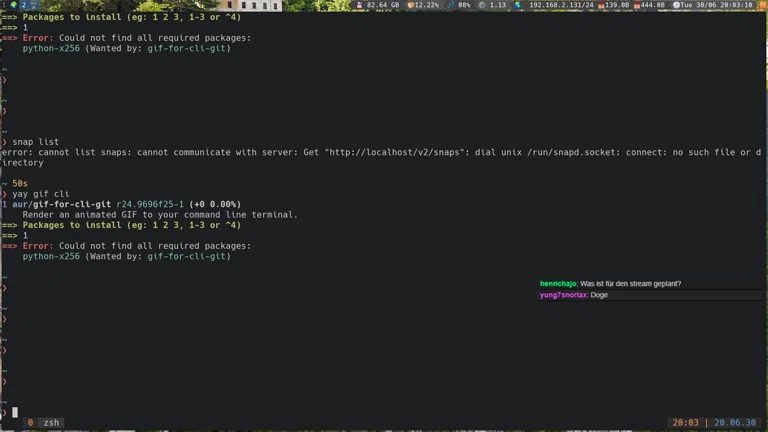
Task: Switch to workspace 2 in top bar
Action: click(24, 5)
